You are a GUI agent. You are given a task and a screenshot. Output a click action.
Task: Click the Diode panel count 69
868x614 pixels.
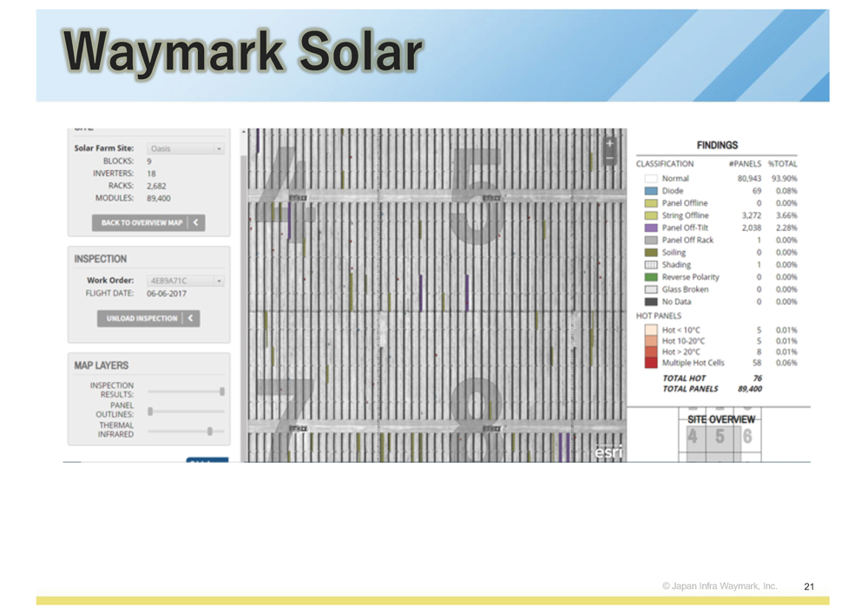click(757, 191)
